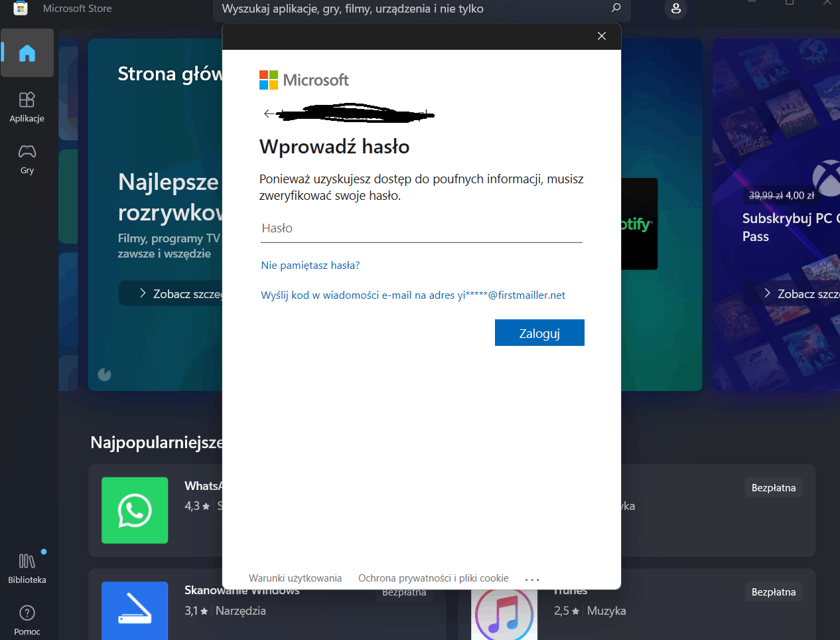Open the user account profile icon
This screenshot has width=840, height=640.
(675, 8)
